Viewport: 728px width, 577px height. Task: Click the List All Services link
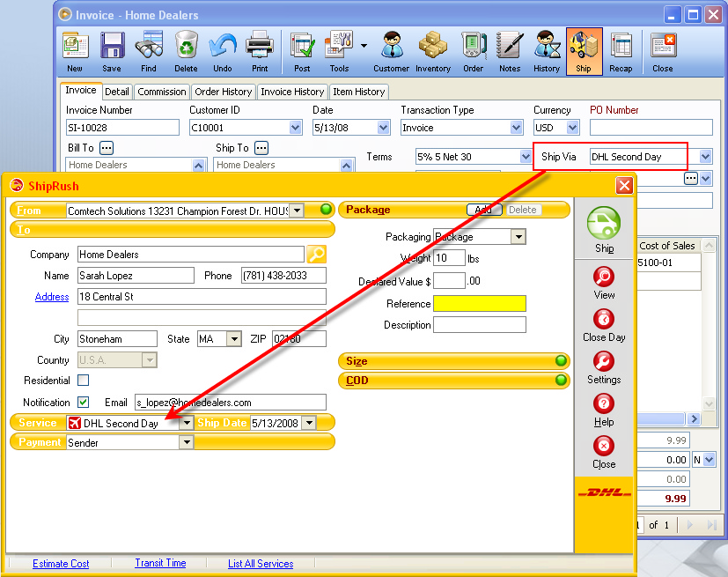click(261, 564)
